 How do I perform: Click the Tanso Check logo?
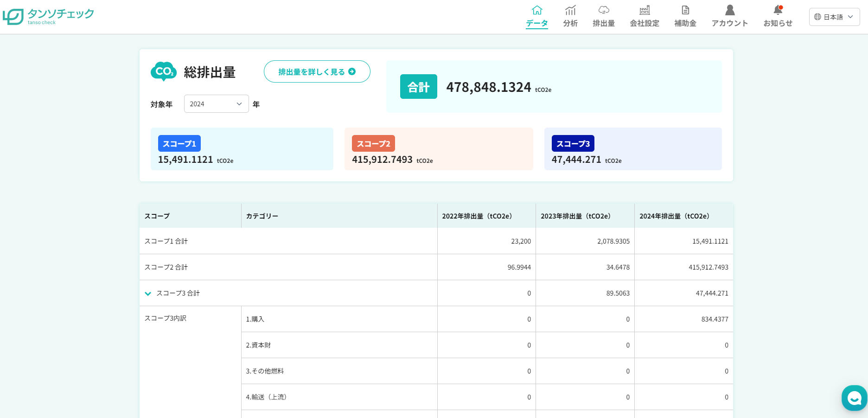tap(48, 17)
